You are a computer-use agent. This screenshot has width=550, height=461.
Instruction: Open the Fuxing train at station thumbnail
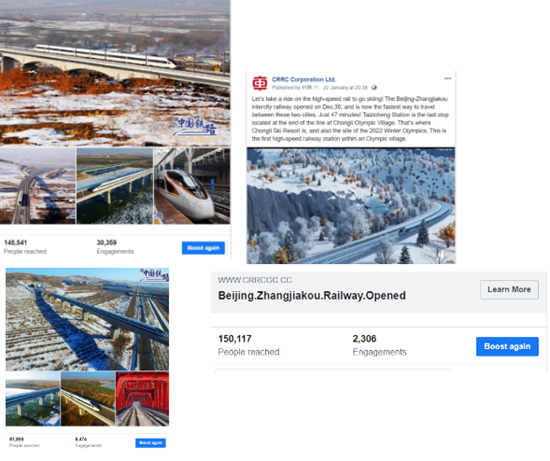point(192,186)
